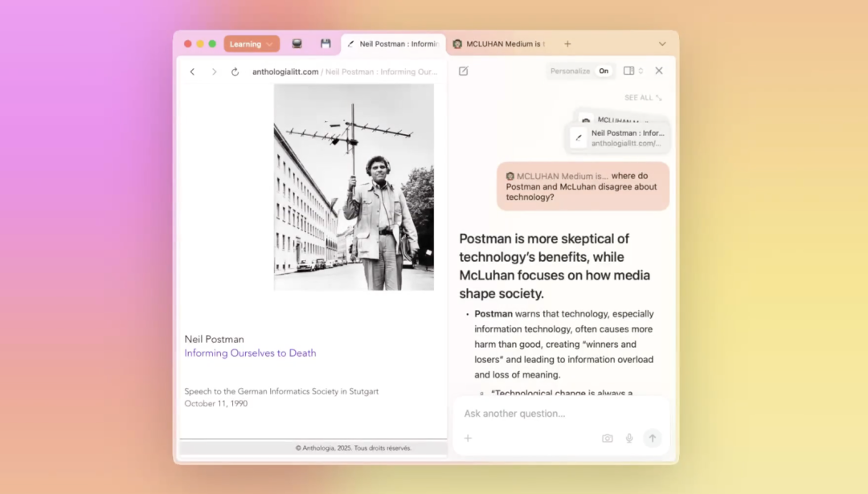Add an attachment with the plus icon
868x494 pixels.
[468, 439]
